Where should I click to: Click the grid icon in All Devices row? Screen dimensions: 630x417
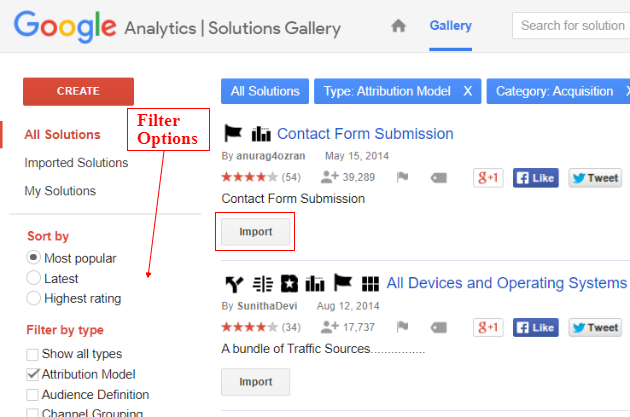coord(370,284)
